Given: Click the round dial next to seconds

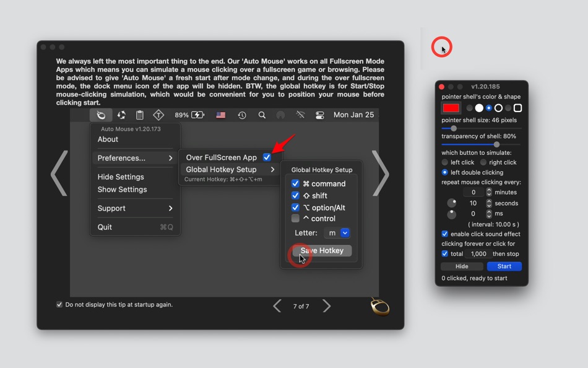Looking at the screenshot, I should (x=451, y=203).
